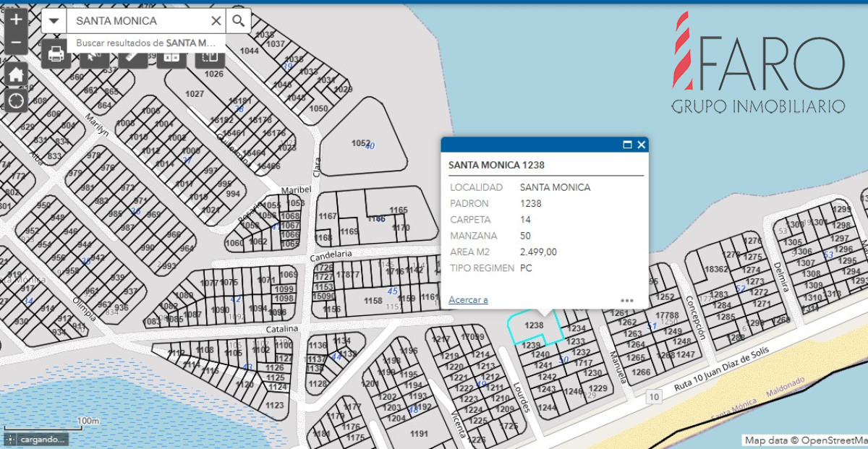Select the CARPETA value 14
The width and height of the screenshot is (868, 449).
point(526,220)
